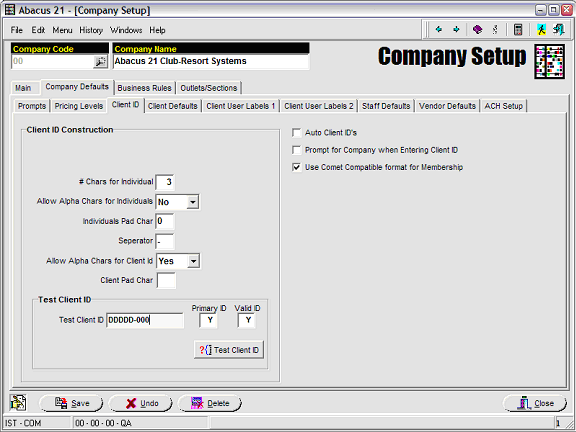Click the Undo button

click(141, 403)
